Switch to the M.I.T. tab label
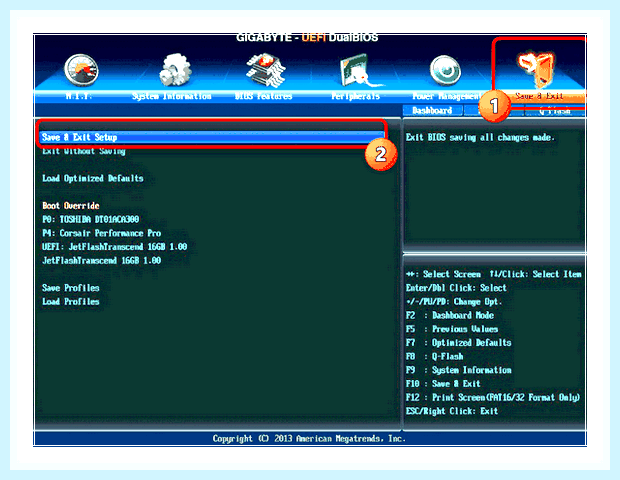 point(79,96)
